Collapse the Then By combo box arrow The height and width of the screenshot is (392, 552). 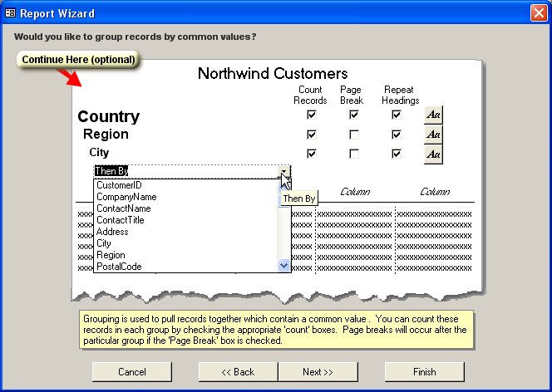pos(283,171)
